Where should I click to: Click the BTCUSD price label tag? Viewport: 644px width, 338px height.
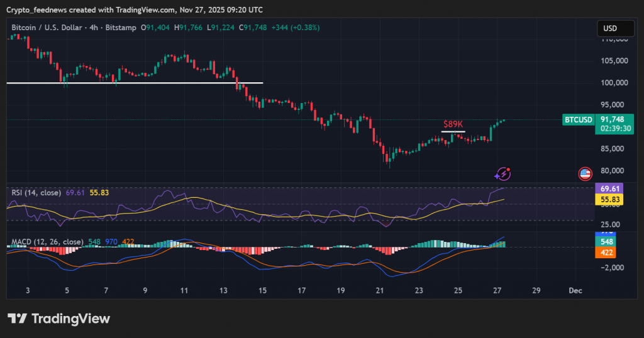[x=579, y=120]
